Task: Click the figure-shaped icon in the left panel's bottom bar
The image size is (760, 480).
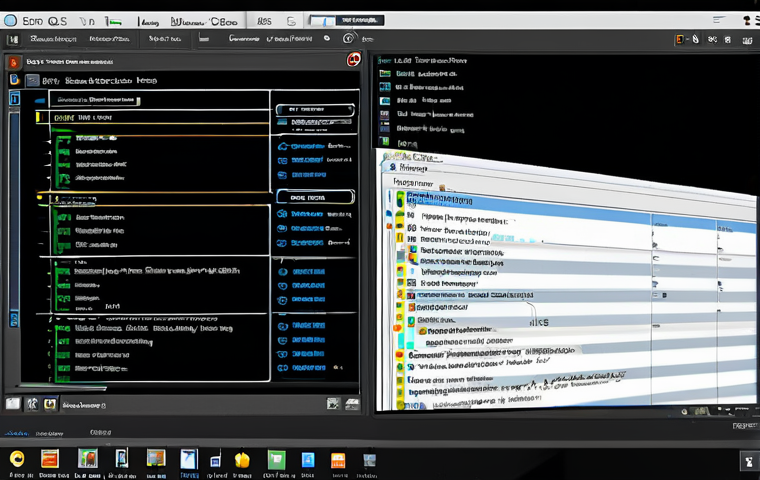Action: (32, 404)
